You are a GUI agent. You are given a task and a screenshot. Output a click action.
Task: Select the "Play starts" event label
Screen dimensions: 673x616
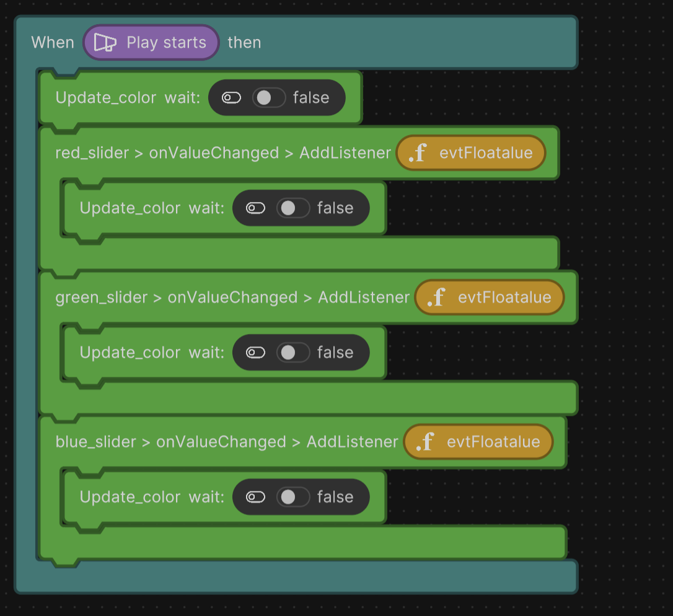tap(166, 42)
